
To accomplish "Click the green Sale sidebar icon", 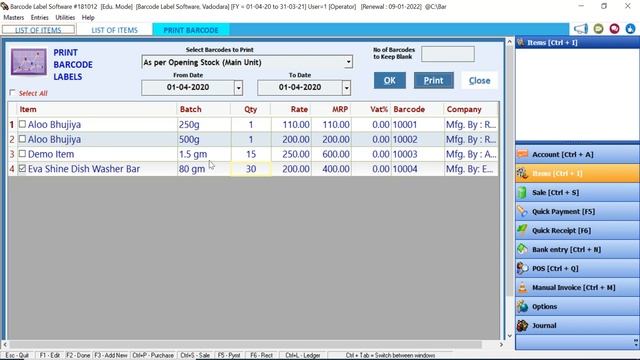I will [522, 192].
